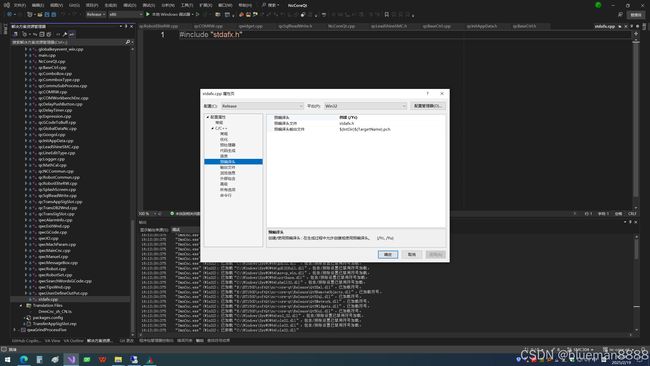Click the green Start Debugging play icon
The width and height of the screenshot is (650, 366).
click(x=148, y=15)
